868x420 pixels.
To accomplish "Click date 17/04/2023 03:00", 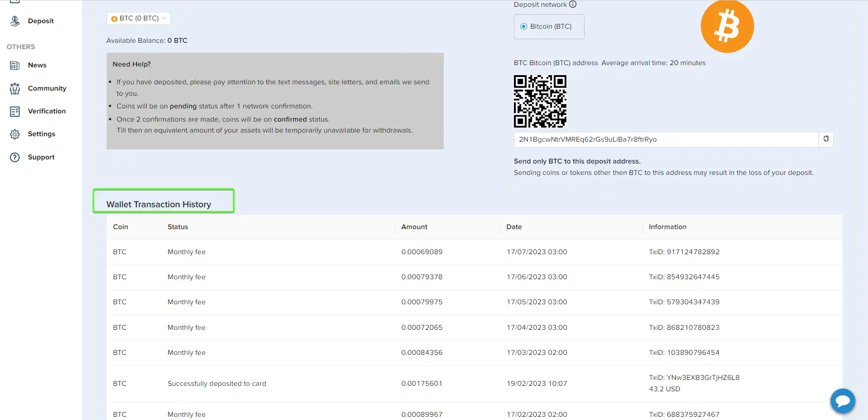I will pyautogui.click(x=537, y=328).
